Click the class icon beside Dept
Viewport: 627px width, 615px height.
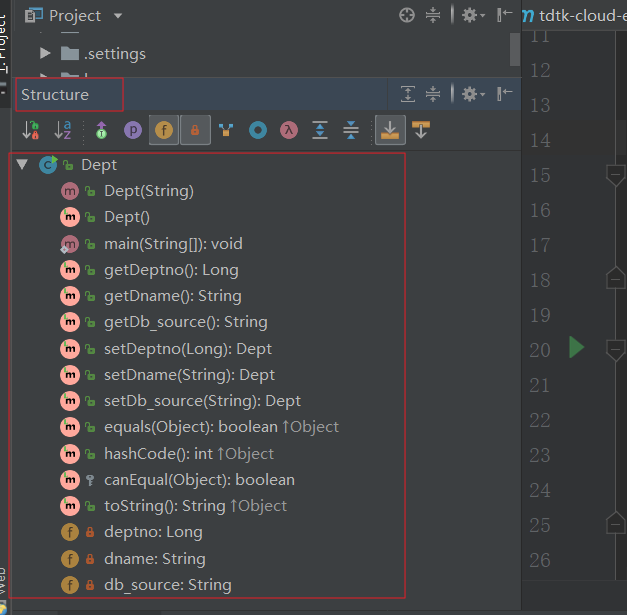pos(48,165)
